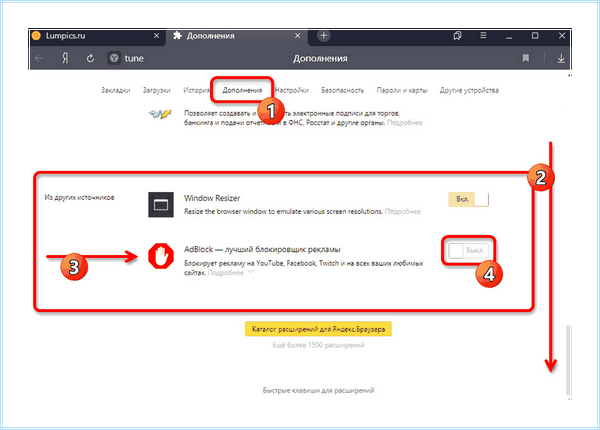This screenshot has width=600, height=430.
Task: Click the Lumpics.ru tab favicon
Action: coord(36,36)
